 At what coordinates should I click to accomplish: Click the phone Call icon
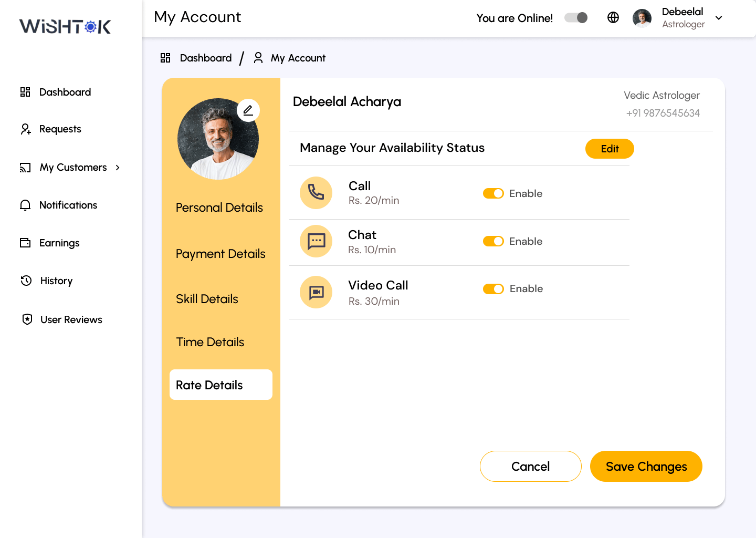pos(316,192)
